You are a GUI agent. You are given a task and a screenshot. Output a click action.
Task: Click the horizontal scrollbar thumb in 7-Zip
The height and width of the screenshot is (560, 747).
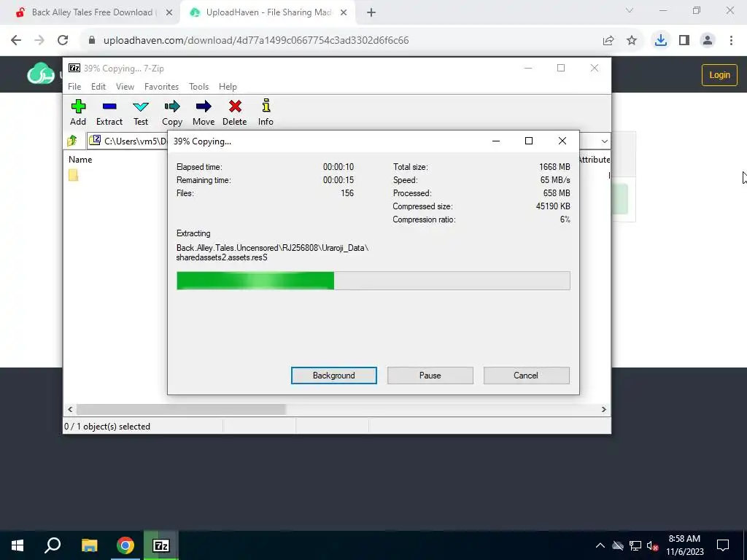[x=181, y=409]
